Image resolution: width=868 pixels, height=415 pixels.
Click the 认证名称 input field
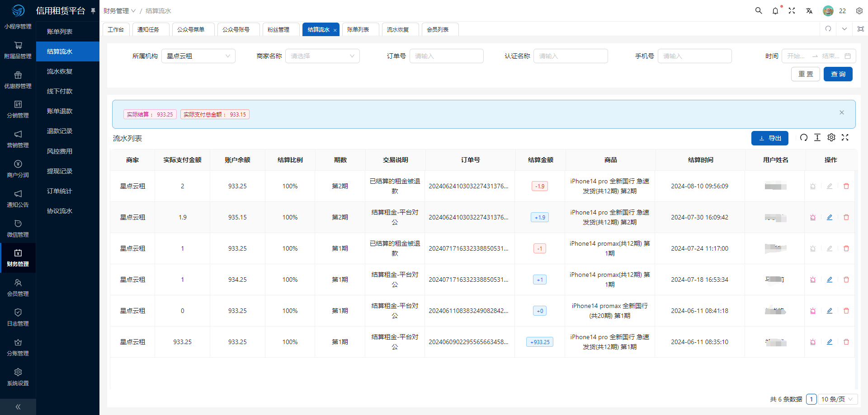[571, 56]
